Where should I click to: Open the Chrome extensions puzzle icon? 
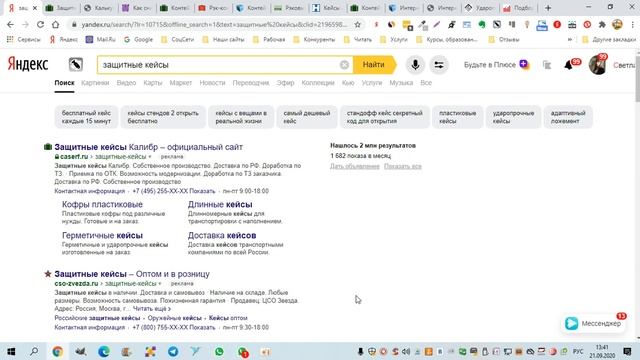[602, 25]
